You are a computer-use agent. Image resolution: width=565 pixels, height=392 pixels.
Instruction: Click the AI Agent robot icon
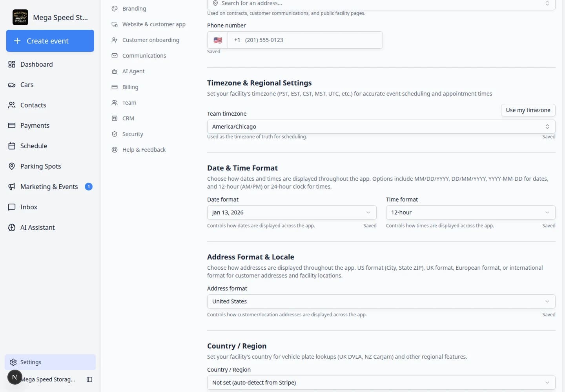click(115, 71)
